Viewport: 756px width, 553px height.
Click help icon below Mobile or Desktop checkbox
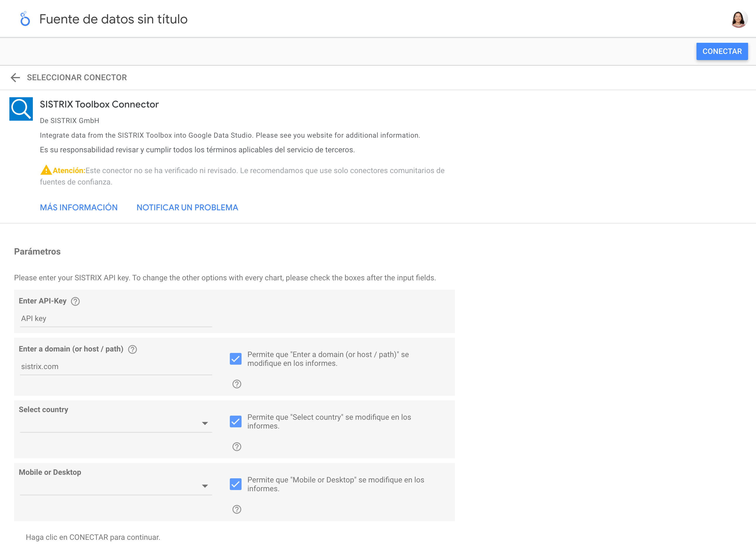pyautogui.click(x=237, y=509)
